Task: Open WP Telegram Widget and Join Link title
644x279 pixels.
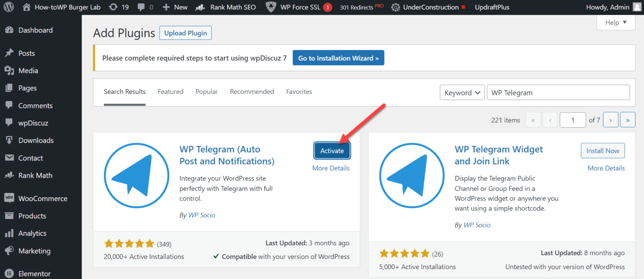Action: point(499,155)
